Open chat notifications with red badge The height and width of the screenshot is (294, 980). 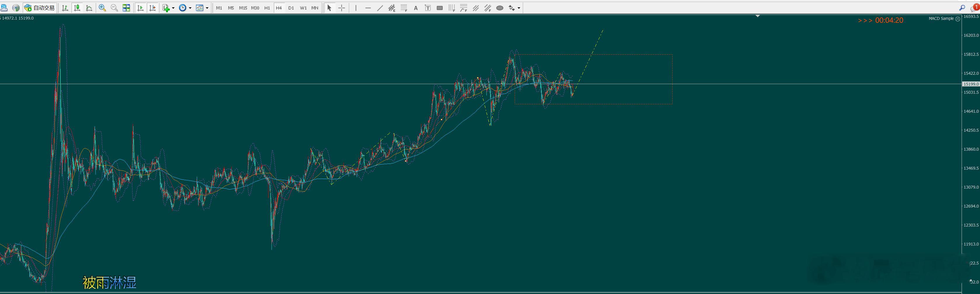(x=975, y=7)
